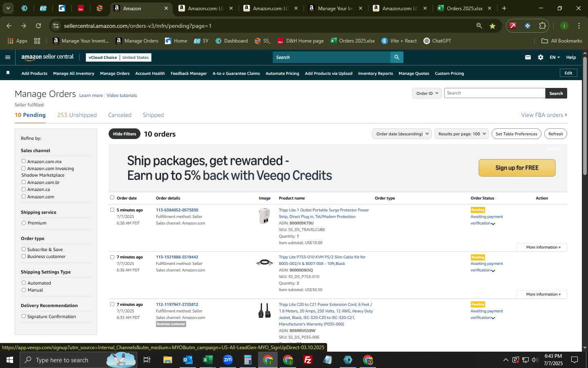588x368 pixels.
Task: Switch to the Orders 2025.xlsx browser tab
Action: tap(464, 8)
